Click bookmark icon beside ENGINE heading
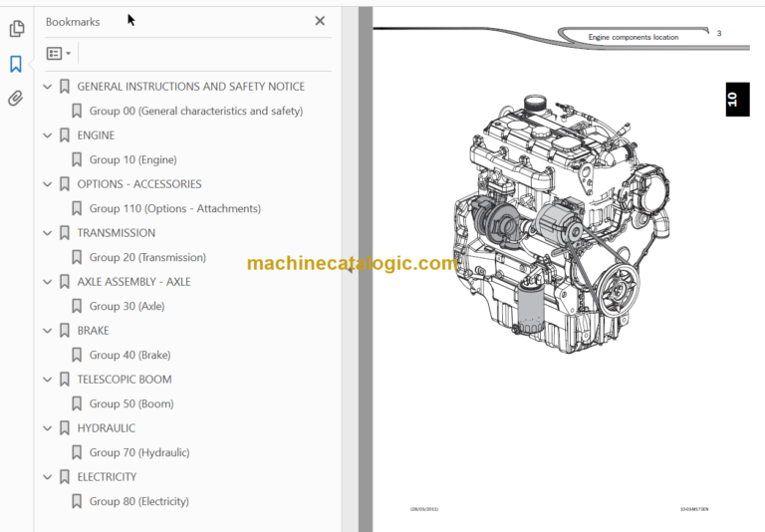 click(x=65, y=135)
